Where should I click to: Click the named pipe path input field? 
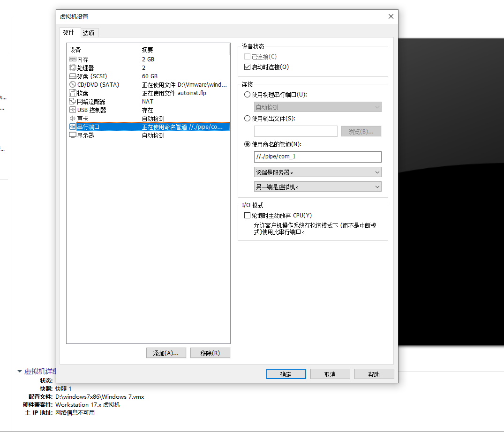pos(317,157)
